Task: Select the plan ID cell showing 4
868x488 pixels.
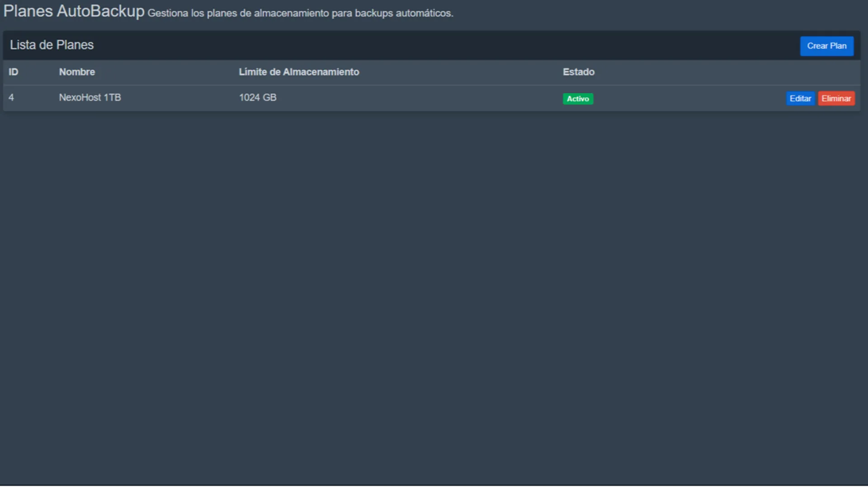Action: [x=11, y=98]
